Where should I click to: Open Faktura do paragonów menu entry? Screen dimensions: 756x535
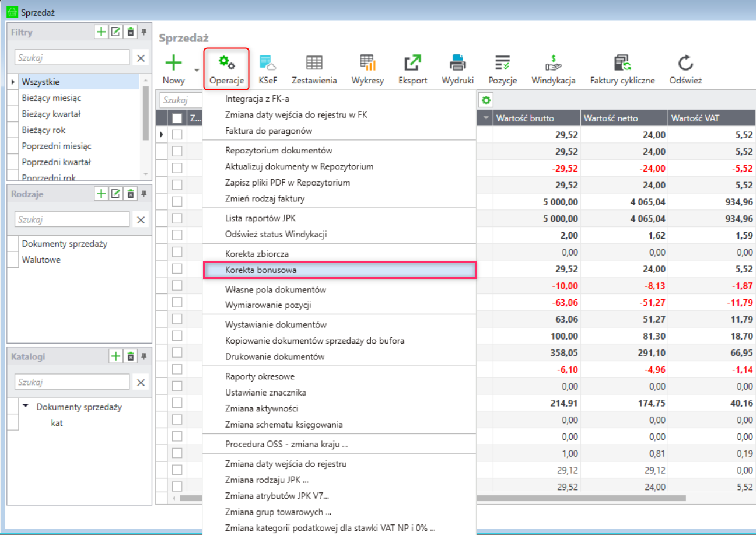(x=339, y=131)
